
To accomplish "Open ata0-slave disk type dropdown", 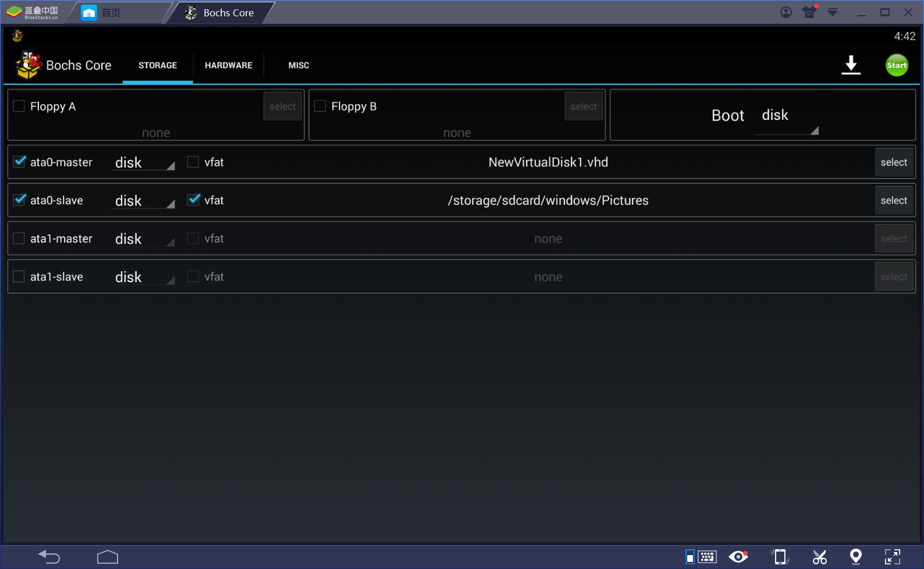I will [x=143, y=201].
